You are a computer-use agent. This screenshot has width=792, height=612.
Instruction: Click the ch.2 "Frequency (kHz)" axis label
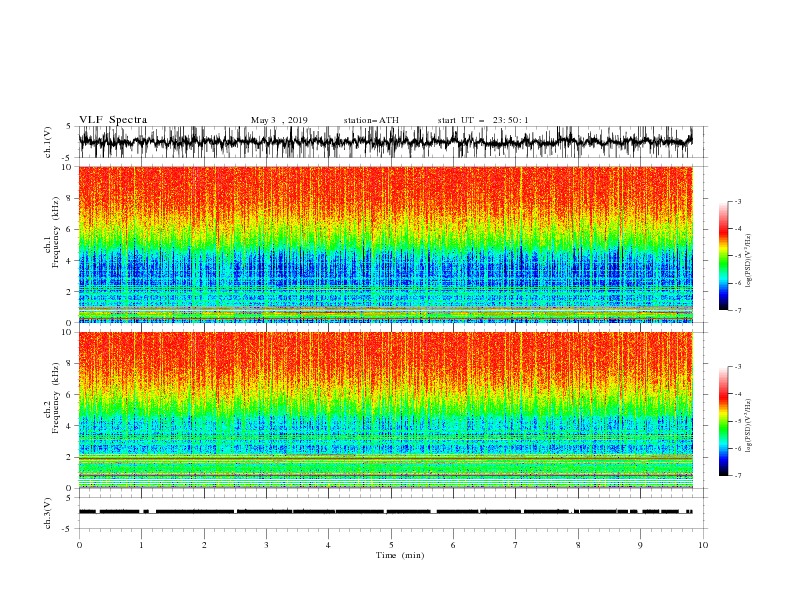click(56, 398)
